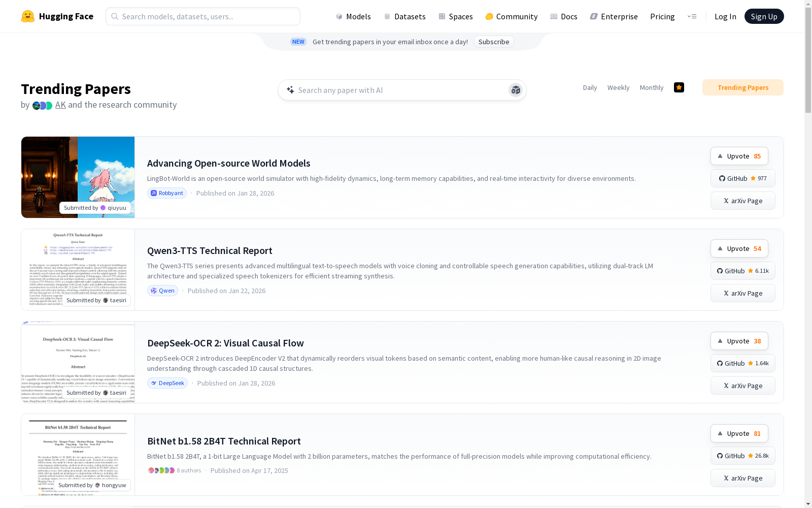Open the Docs nav item
The image size is (812, 508).
pos(564,16)
